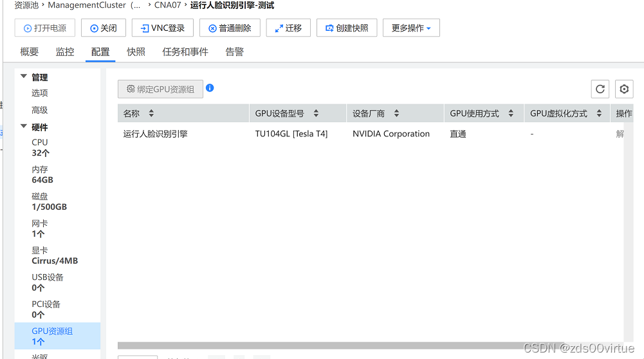Select 高级 in the sidebar
This screenshot has height=359, width=644.
(40, 110)
